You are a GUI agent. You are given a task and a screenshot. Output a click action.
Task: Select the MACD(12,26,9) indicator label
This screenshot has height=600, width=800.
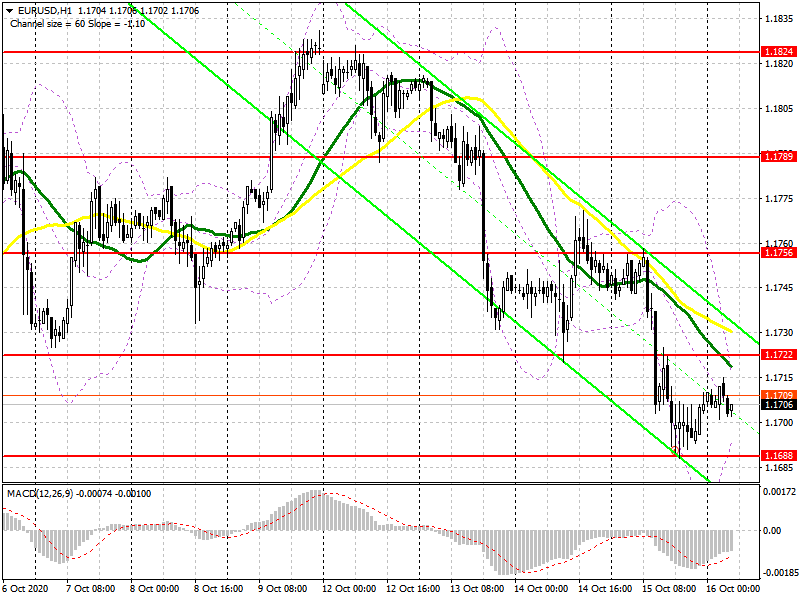click(x=40, y=493)
